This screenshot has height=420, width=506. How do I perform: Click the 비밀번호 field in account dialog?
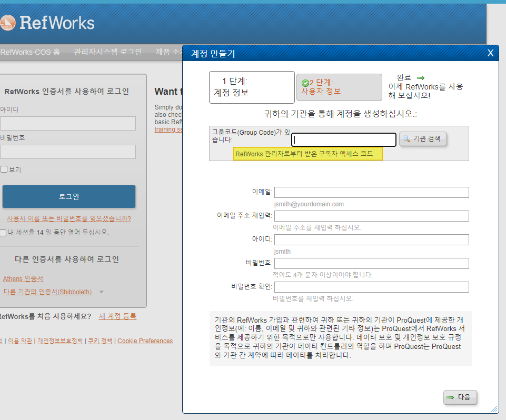point(371,263)
